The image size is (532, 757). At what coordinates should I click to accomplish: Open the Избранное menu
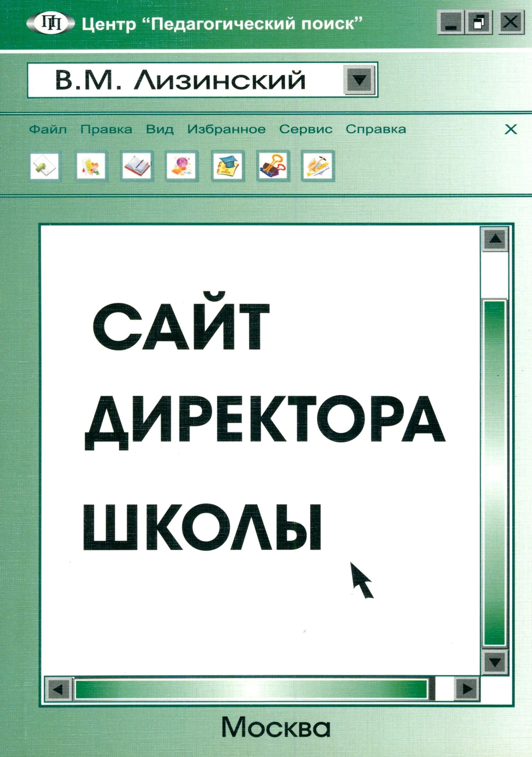[x=226, y=130]
